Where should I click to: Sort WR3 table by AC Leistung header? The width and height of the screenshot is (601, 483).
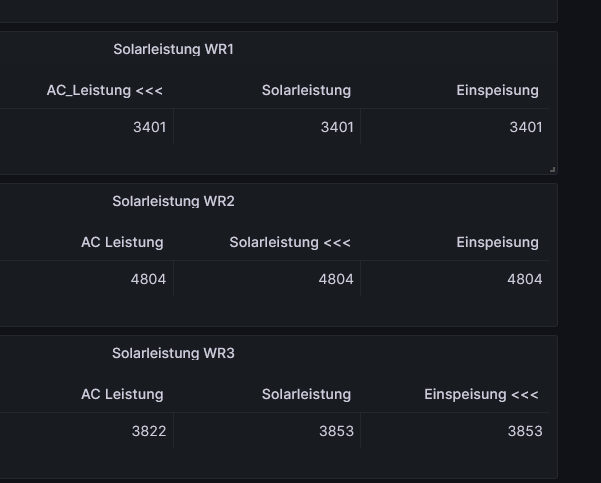[122, 394]
